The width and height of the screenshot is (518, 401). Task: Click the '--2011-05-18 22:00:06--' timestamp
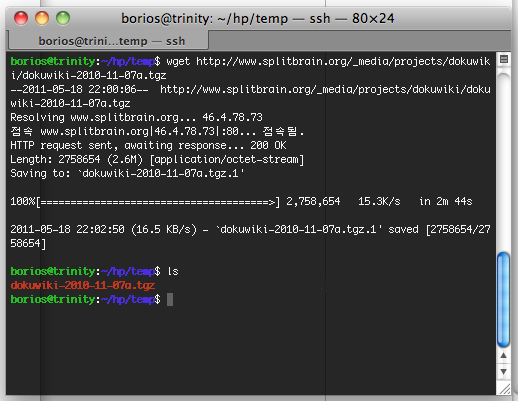click(79, 89)
